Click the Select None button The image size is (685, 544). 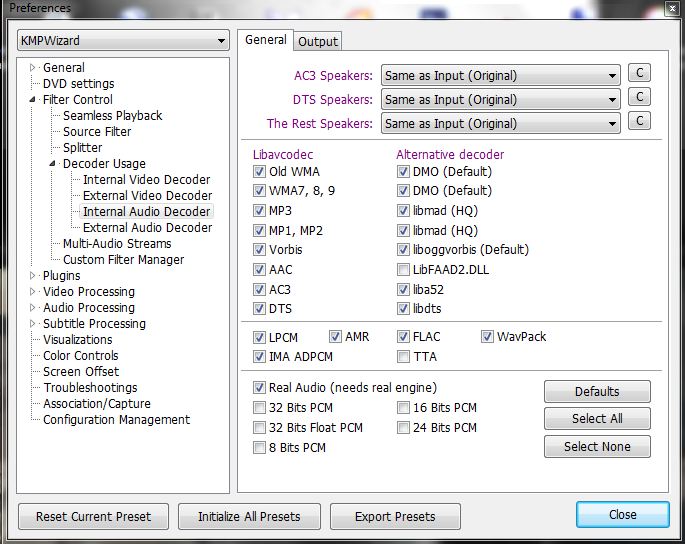(x=597, y=447)
